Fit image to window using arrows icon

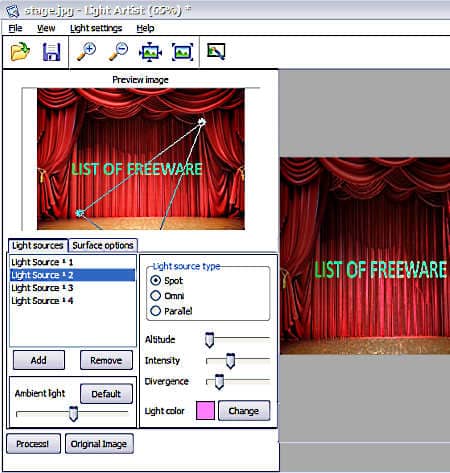(150, 52)
